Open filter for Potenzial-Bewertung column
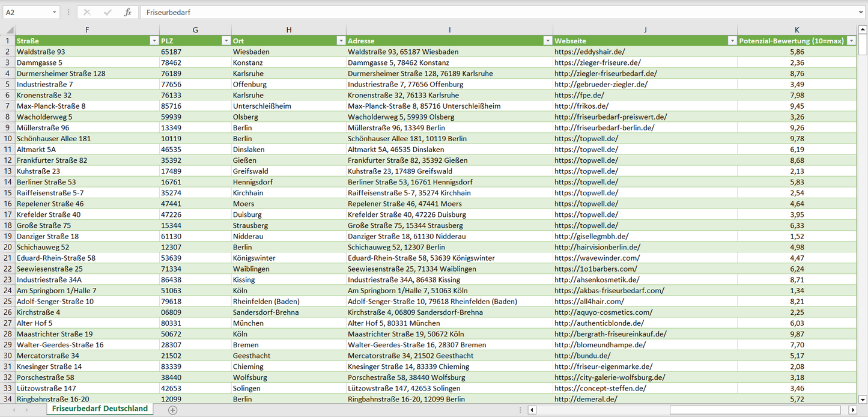 [851, 41]
